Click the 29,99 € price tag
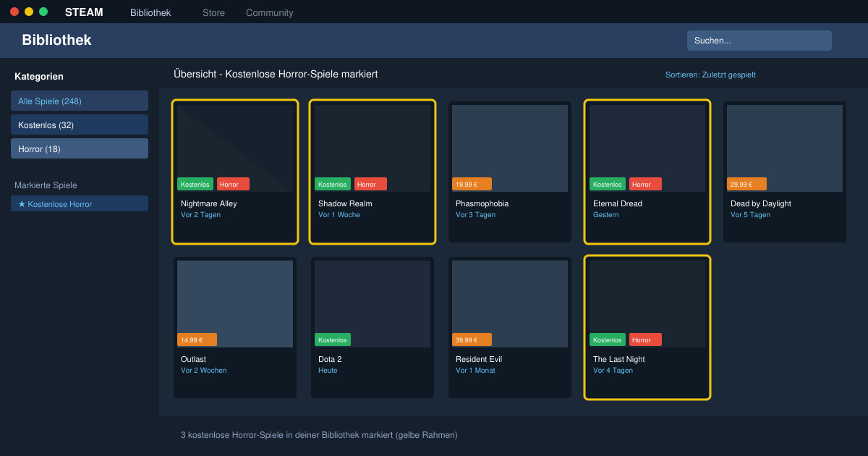 click(746, 184)
